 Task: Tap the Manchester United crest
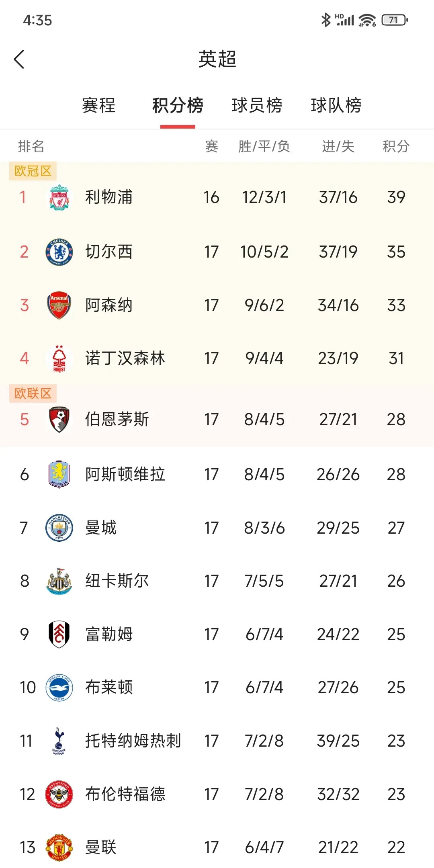coord(59,848)
